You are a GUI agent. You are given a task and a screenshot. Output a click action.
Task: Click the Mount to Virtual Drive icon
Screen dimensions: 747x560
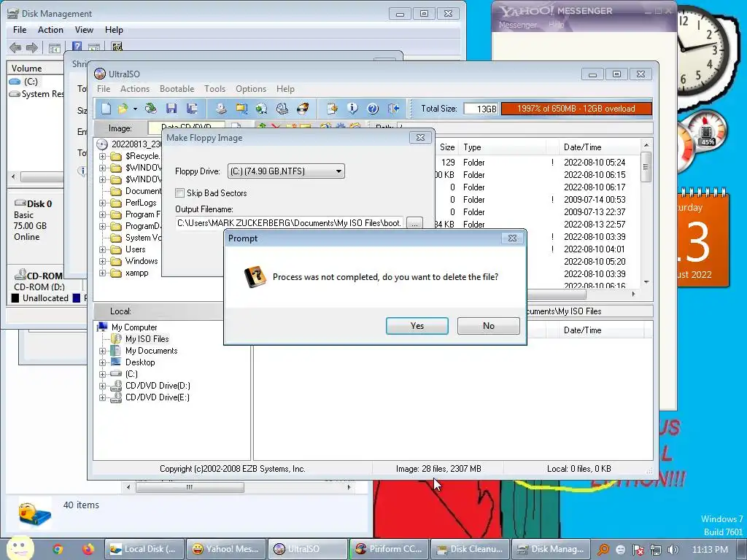282,109
